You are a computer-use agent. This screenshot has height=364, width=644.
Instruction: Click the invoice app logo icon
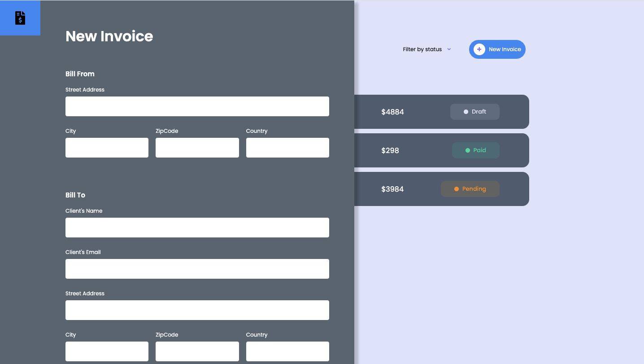(20, 18)
